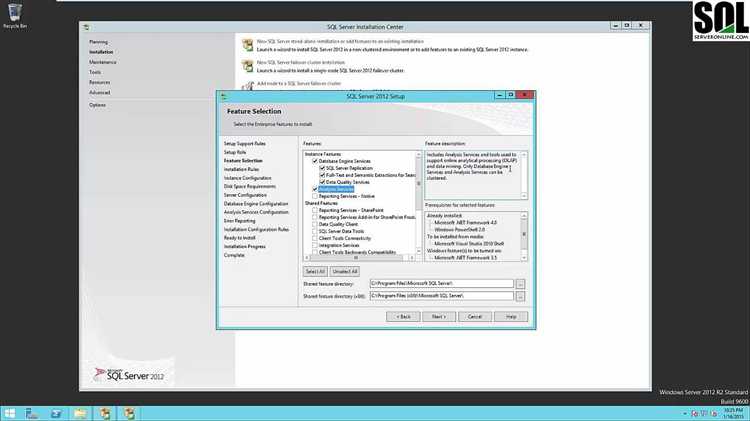The image size is (750, 421).
Task: Launch Server Manager from the taskbar
Action: tap(32, 413)
